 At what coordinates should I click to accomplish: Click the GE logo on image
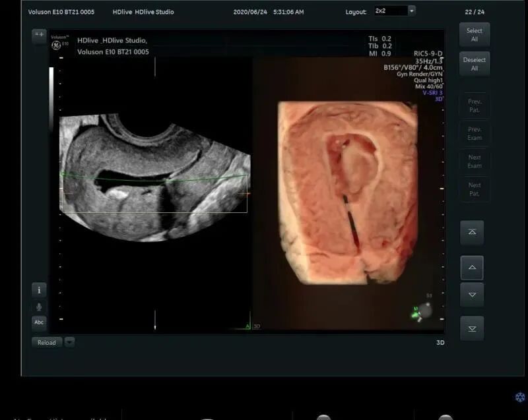pos(56,45)
